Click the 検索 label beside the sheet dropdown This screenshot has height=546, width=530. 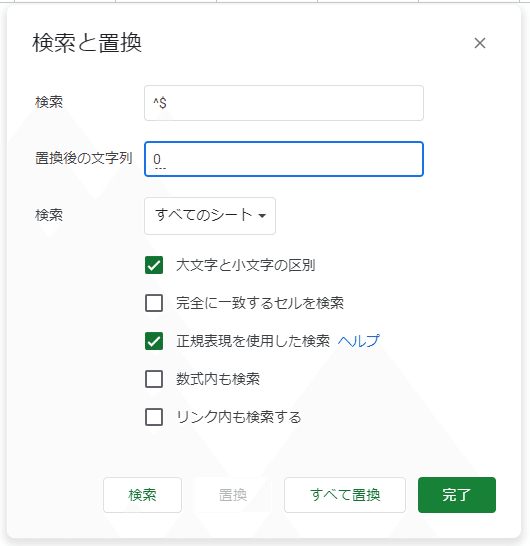click(49, 215)
